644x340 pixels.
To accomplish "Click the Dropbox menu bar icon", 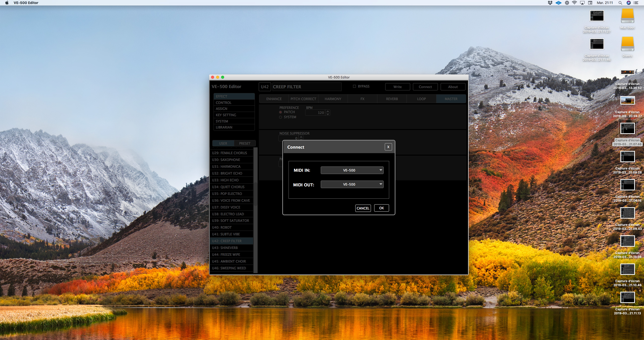I will pyautogui.click(x=550, y=3).
